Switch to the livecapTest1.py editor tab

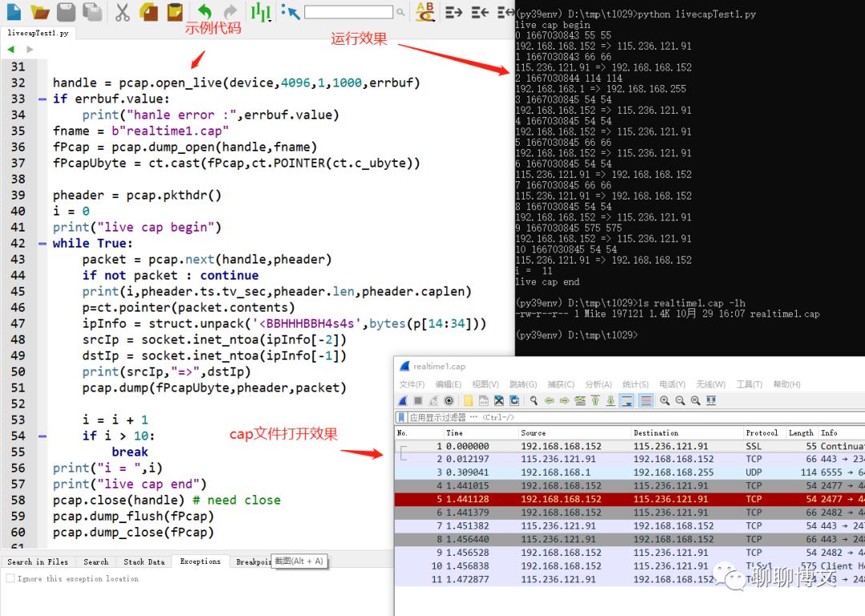(x=38, y=33)
